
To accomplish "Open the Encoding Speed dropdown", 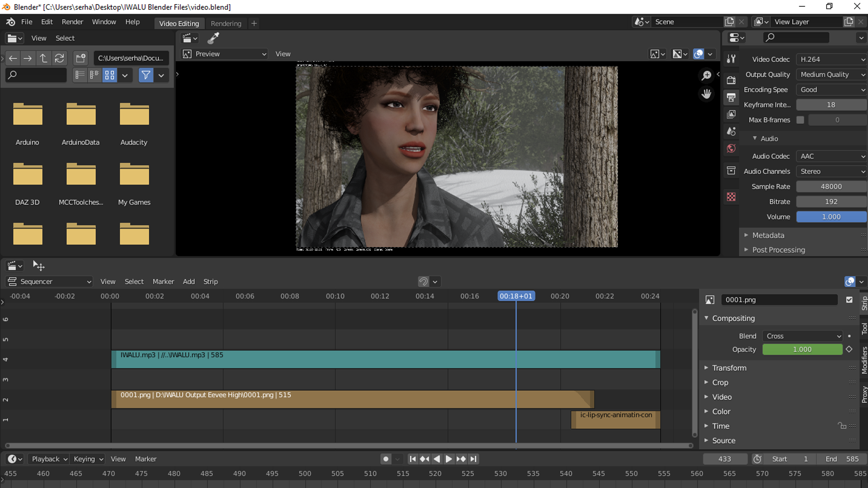I will (831, 89).
